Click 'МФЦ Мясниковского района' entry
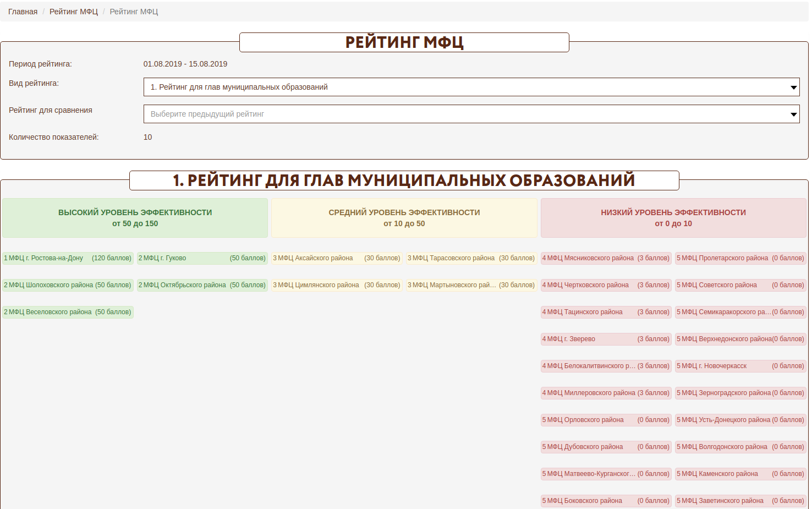Viewport: 812px width, 509px height. [x=606, y=258]
